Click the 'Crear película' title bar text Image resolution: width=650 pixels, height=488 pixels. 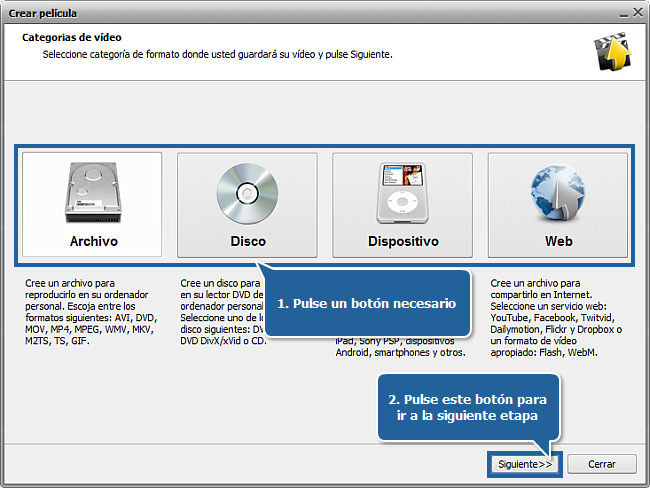click(43, 13)
